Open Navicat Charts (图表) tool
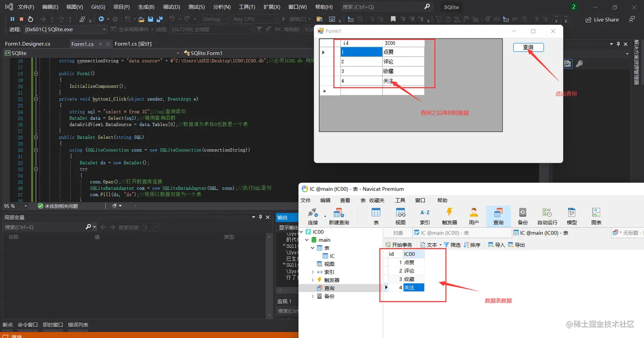 click(x=596, y=216)
